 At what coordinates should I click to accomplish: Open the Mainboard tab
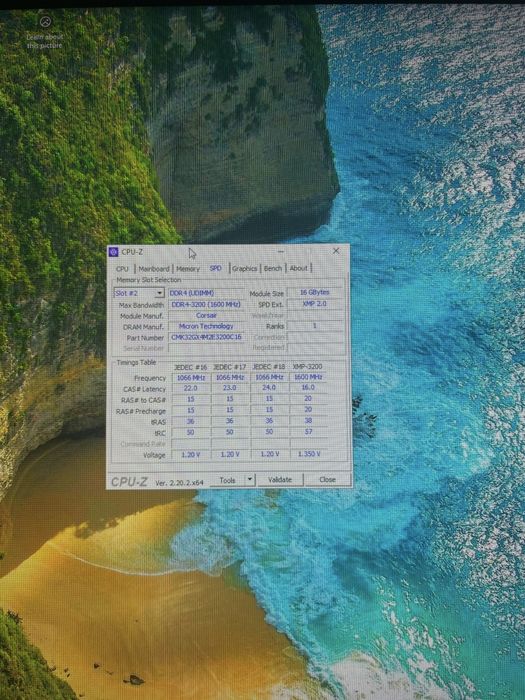coord(154,269)
